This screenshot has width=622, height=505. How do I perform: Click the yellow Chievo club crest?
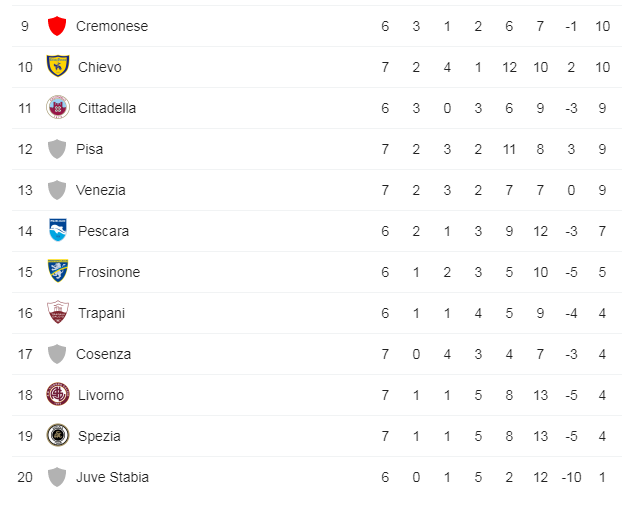[58, 66]
